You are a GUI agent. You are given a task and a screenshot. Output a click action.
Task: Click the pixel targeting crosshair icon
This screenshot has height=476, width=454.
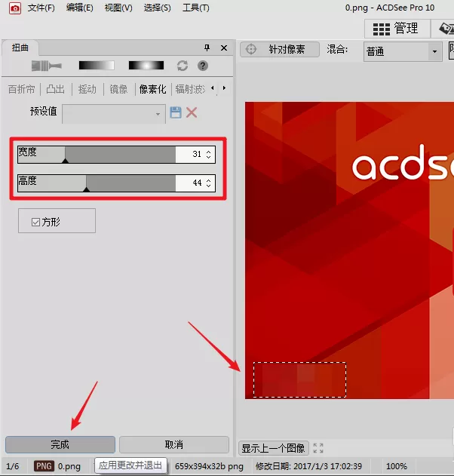(251, 49)
